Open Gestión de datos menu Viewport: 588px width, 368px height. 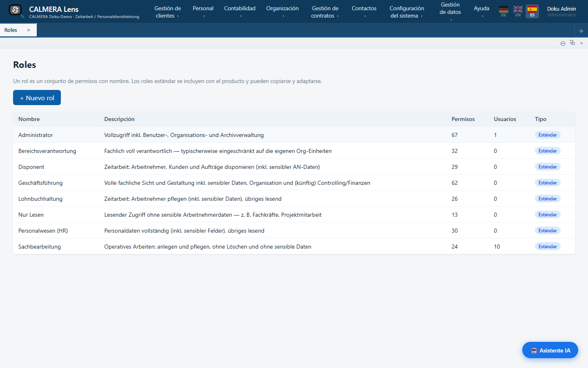(450, 11)
